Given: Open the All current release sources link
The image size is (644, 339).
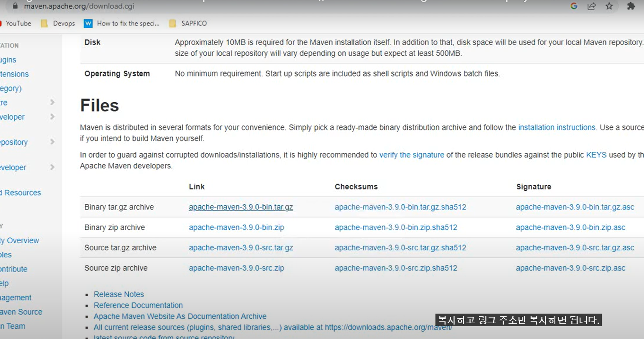Looking at the screenshot, I should [x=273, y=327].
